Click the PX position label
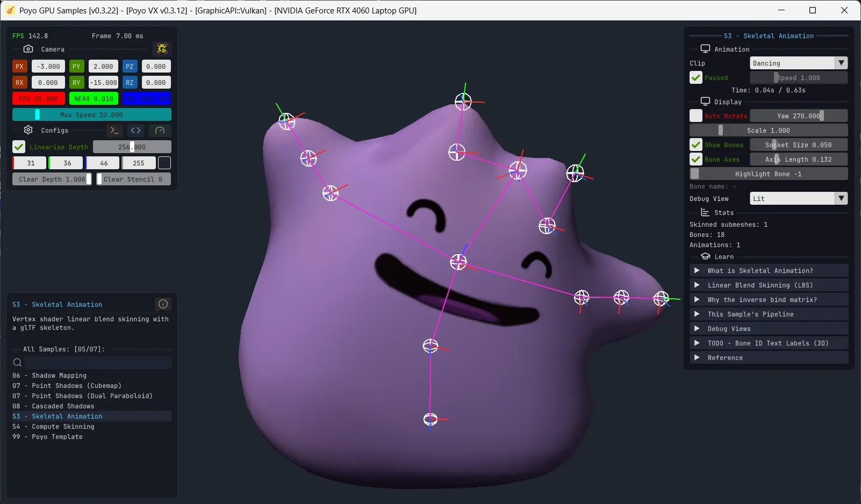This screenshot has width=861, height=504. pos(19,66)
